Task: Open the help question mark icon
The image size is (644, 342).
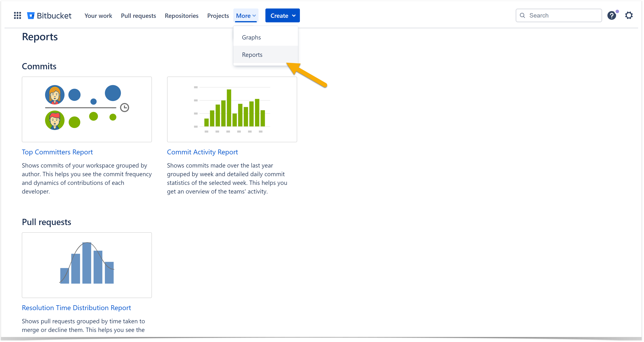Action: (x=612, y=15)
